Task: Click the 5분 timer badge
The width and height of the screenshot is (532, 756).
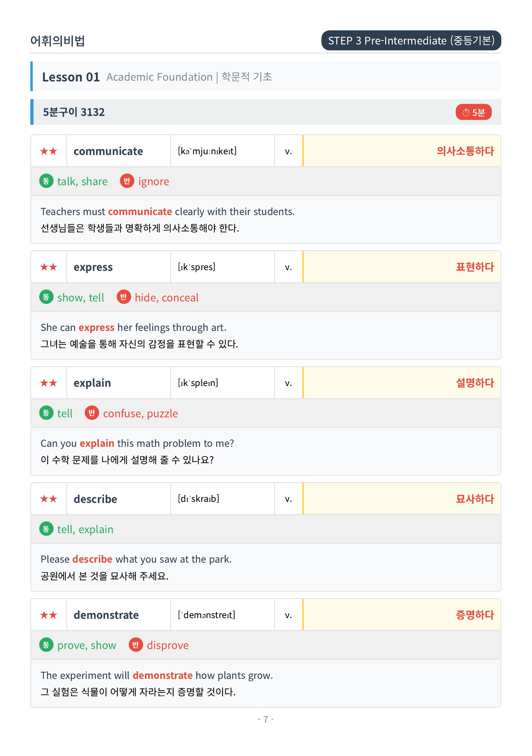Action: [x=473, y=112]
